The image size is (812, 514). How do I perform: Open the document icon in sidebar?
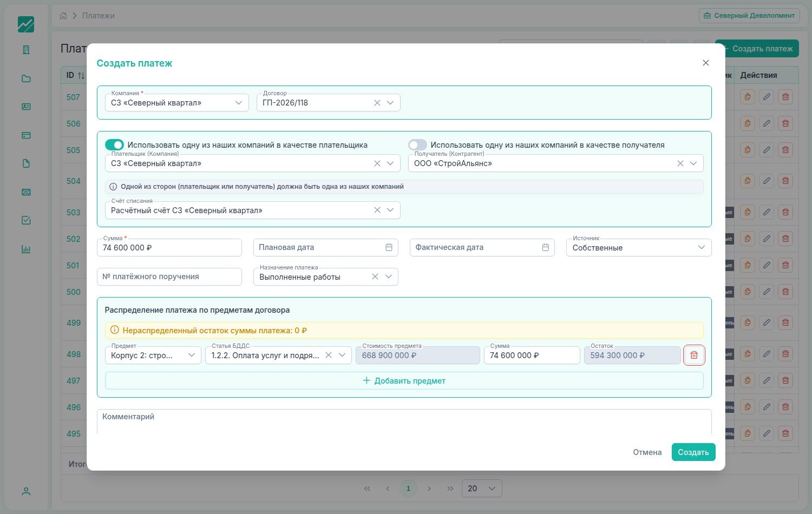(x=26, y=163)
